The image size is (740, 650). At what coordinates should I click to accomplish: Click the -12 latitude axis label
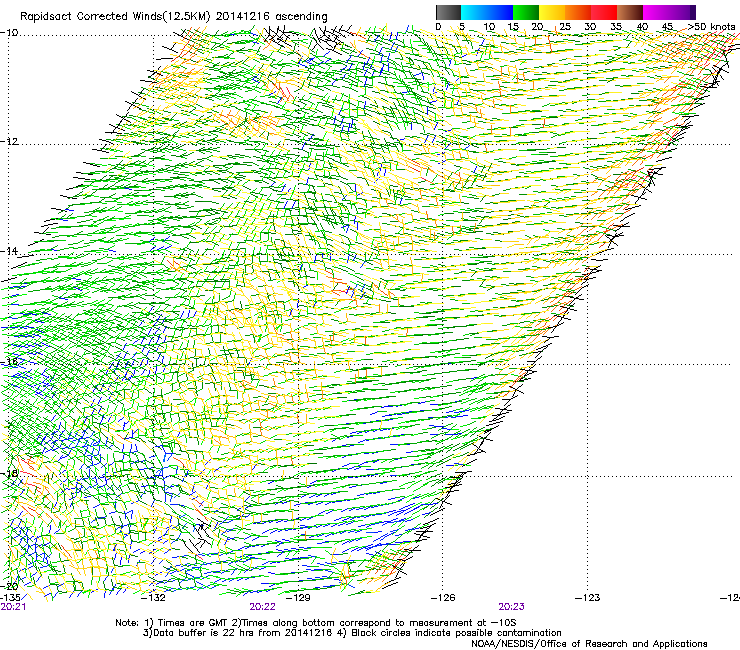click(x=9, y=142)
